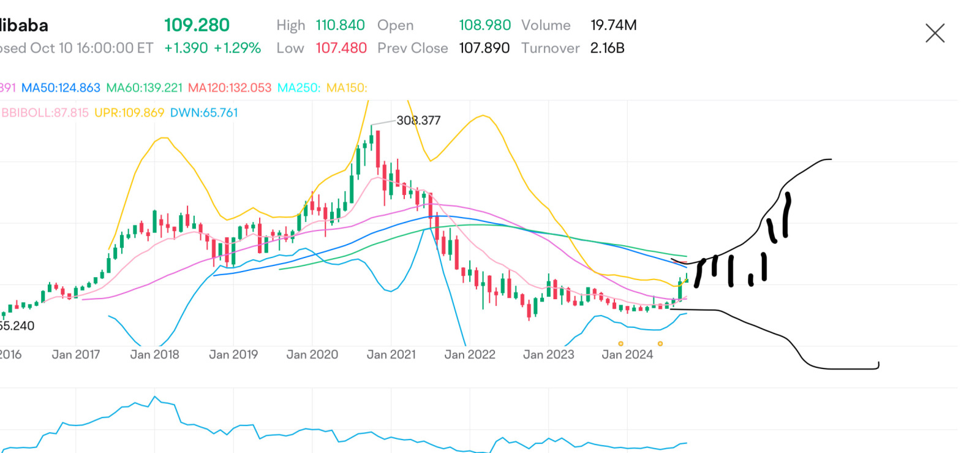This screenshot has height=453, width=980.
Task: Select the MA150 indicator label
Action: 347,88
